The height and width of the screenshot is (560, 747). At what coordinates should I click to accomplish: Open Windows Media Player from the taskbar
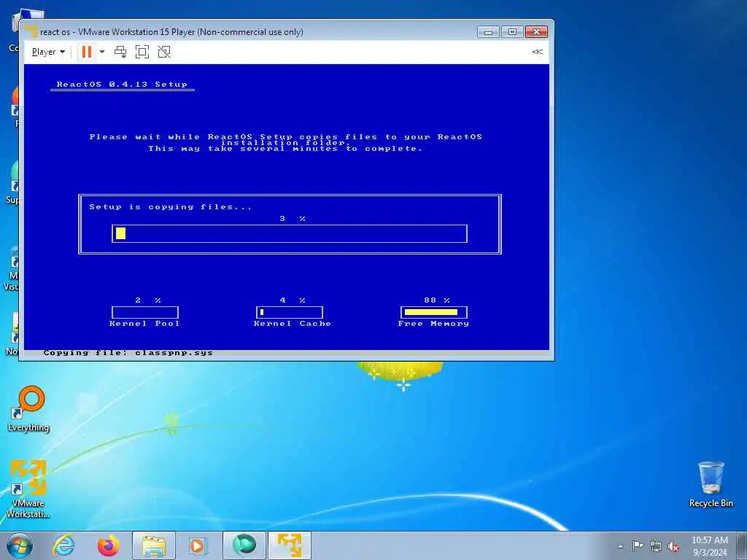[198, 545]
